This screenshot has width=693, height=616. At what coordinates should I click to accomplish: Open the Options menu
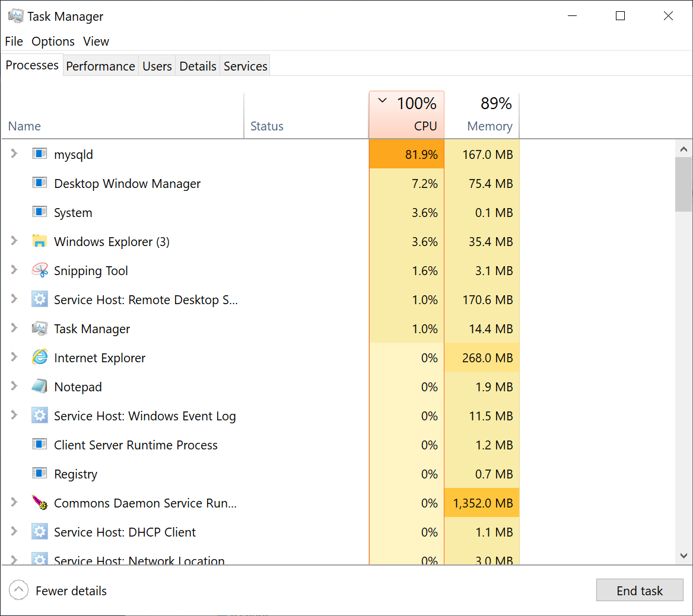coord(53,42)
